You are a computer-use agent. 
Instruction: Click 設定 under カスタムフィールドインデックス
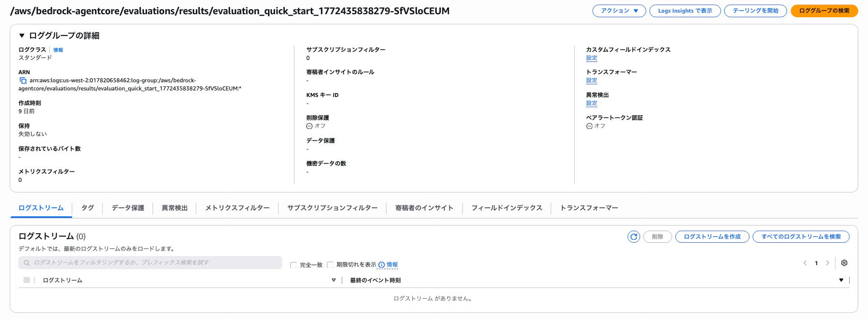591,58
